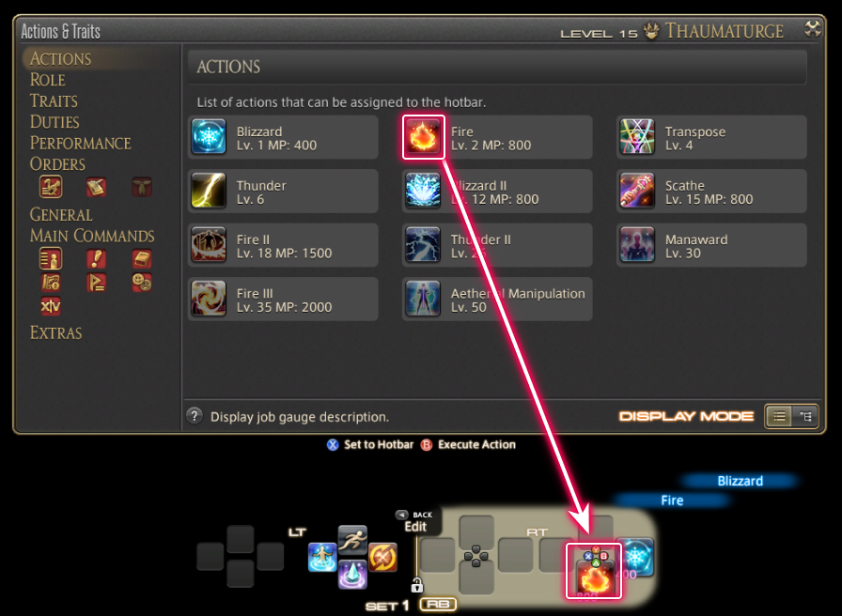Select the Manaward action icon
The width and height of the screenshot is (842, 616).
(x=637, y=245)
